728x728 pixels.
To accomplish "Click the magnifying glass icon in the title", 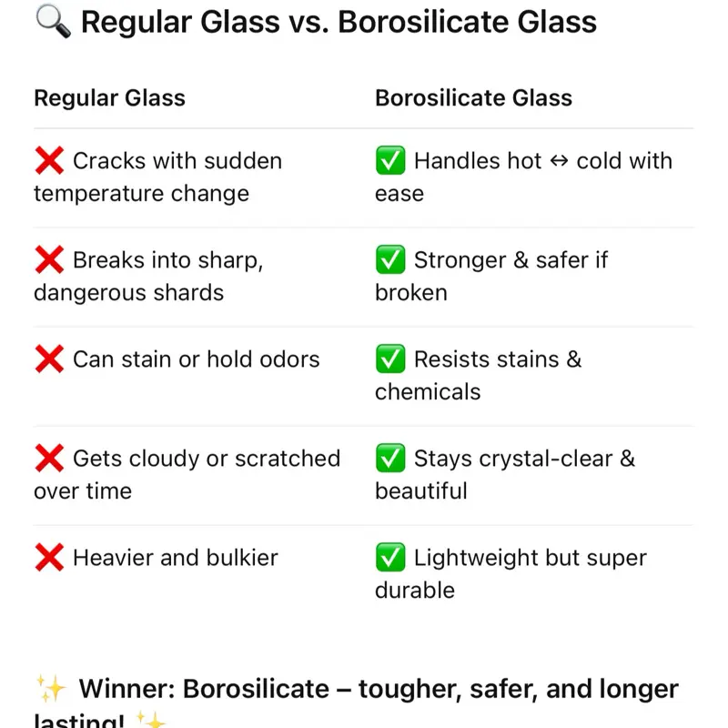I will (53, 20).
